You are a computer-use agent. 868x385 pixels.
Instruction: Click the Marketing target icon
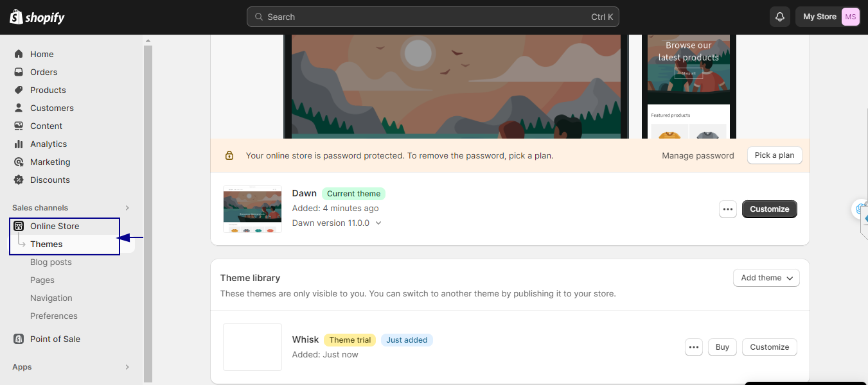point(19,162)
